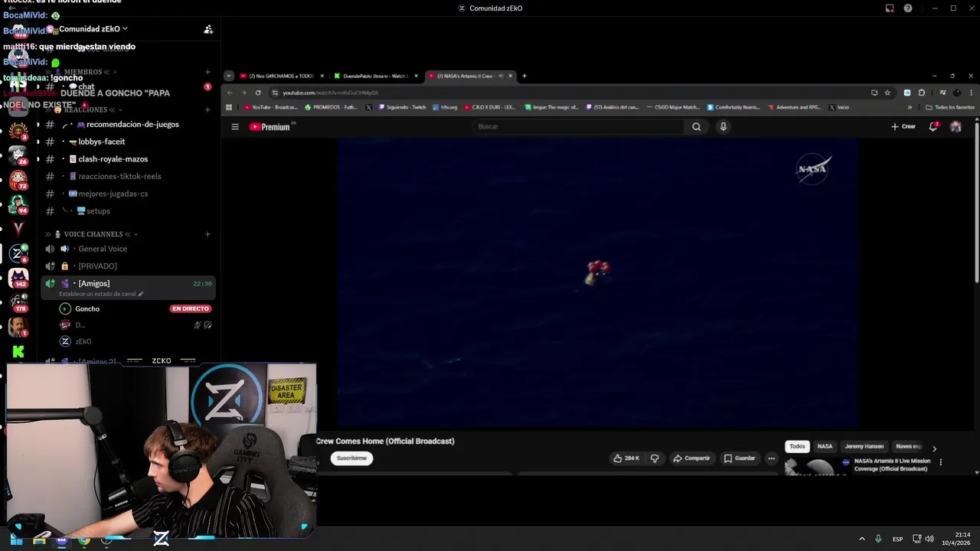Reload the page in Chrome
Image resolution: width=980 pixels, height=551 pixels.
click(x=258, y=93)
